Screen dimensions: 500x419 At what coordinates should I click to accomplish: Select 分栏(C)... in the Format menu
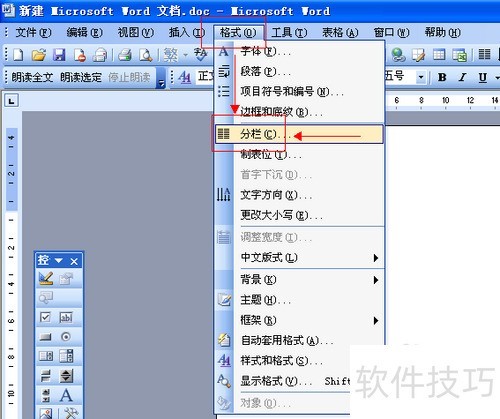click(x=299, y=134)
